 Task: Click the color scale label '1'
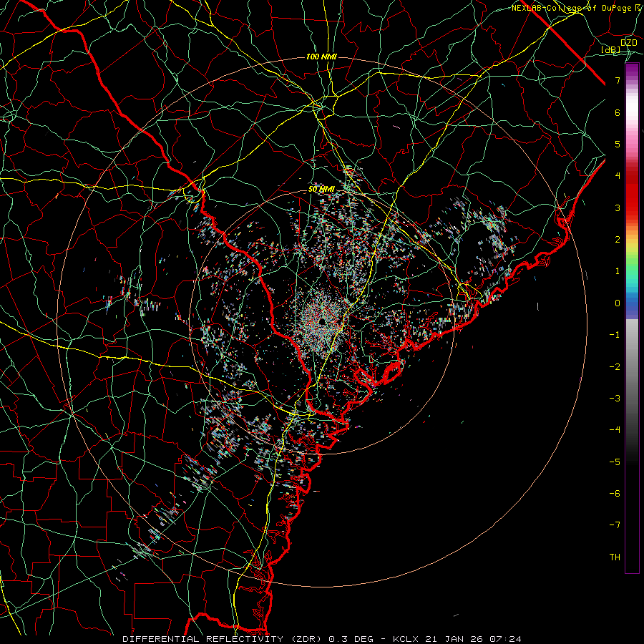tap(618, 271)
